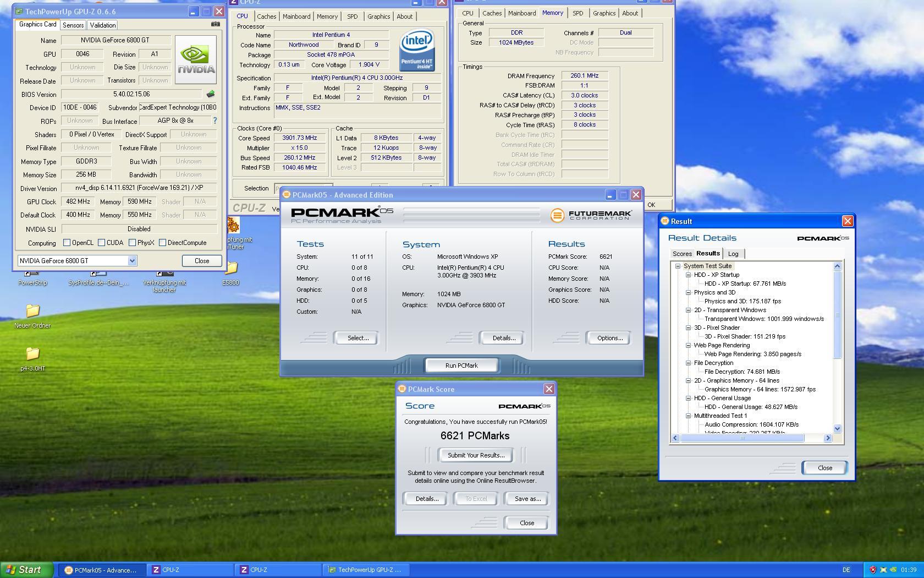The height and width of the screenshot is (578, 924).
Task: Click the Intel Pentium 4 HT logo
Action: [x=417, y=50]
